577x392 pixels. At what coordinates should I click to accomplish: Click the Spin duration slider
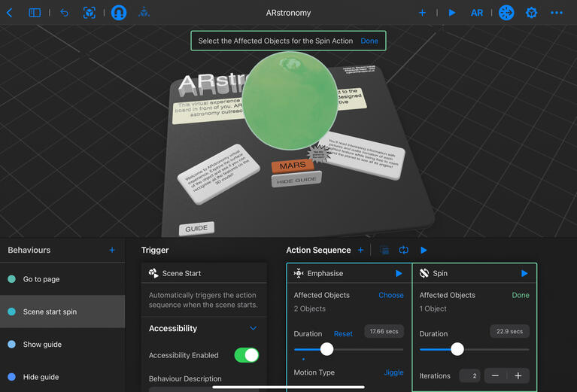tap(475, 349)
